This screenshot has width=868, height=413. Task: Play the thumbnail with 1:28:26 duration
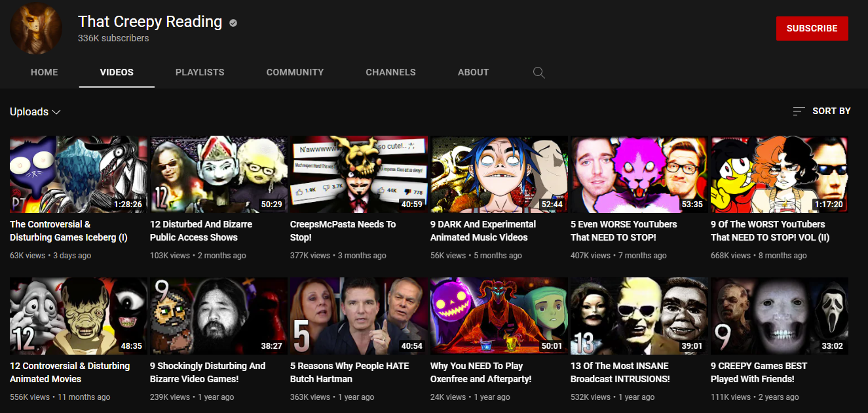[x=79, y=175]
